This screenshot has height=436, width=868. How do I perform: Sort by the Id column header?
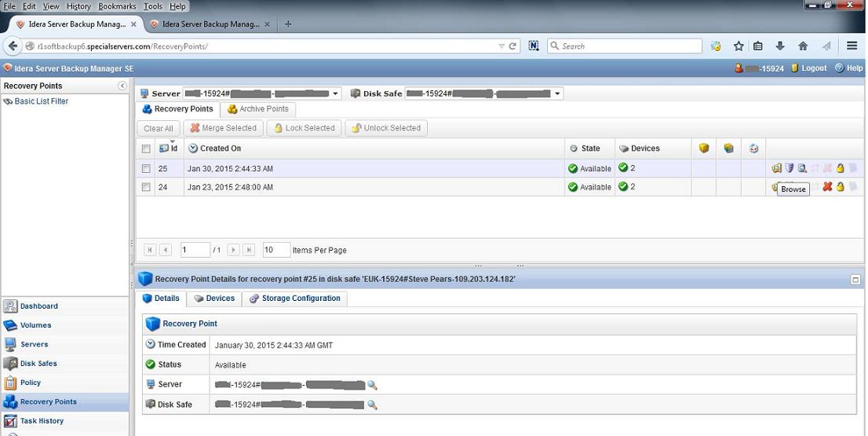coord(168,148)
